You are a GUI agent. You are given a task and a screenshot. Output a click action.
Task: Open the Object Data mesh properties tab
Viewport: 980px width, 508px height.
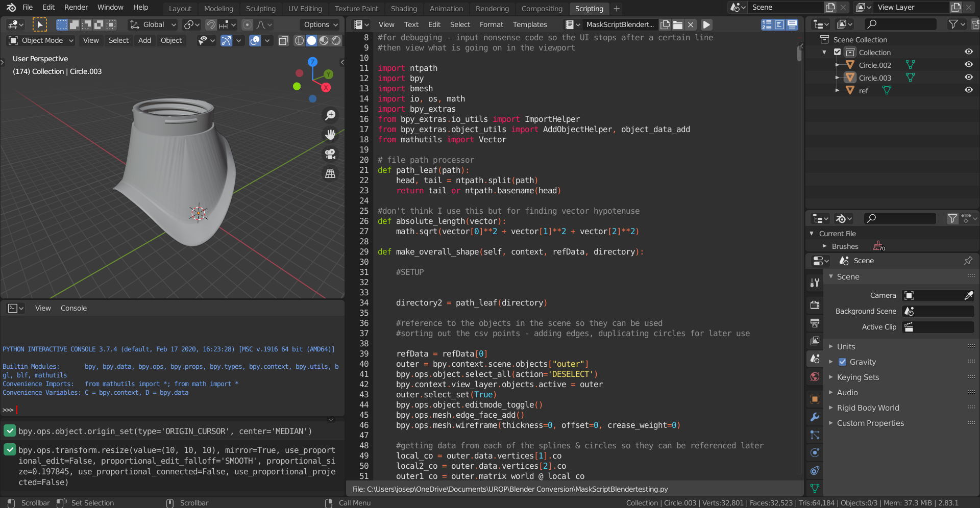(815, 488)
